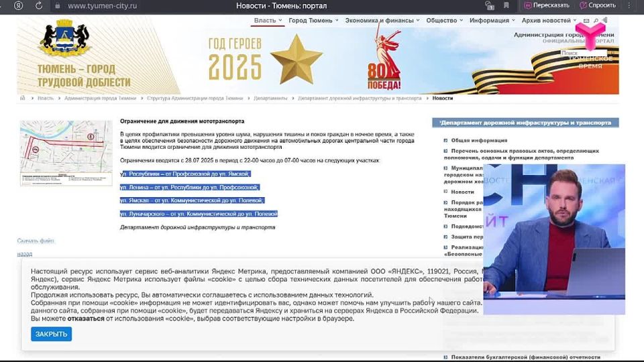Click the magnifier search icon in site header

click(x=596, y=21)
